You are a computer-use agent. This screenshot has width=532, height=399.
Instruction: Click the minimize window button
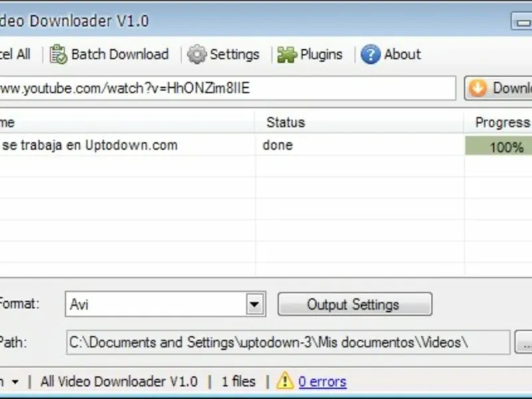click(x=521, y=22)
